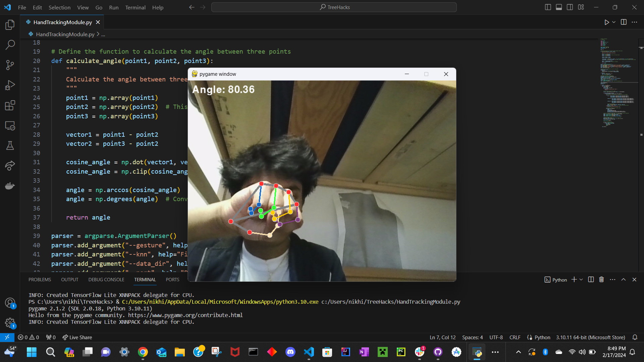Image resolution: width=644 pixels, height=362 pixels.
Task: Expand the new terminal launch profile dropdown
Action: click(581, 280)
